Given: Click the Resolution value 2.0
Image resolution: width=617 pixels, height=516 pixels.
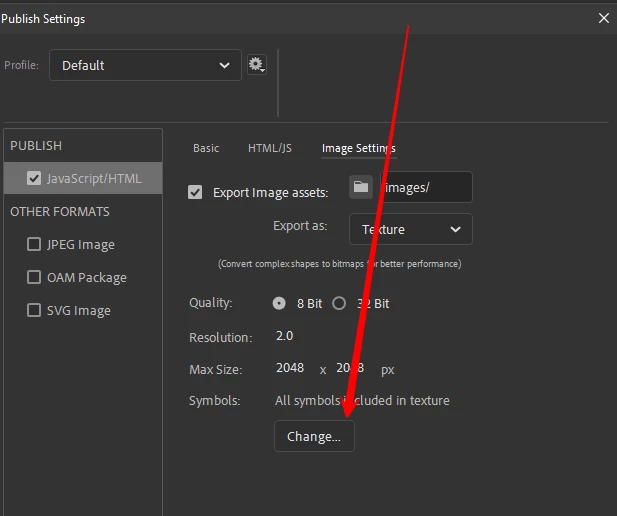Looking at the screenshot, I should pos(284,336).
